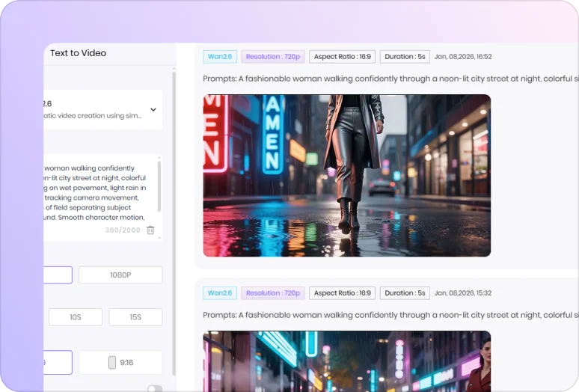Click inside the prompt text area

coord(97,191)
